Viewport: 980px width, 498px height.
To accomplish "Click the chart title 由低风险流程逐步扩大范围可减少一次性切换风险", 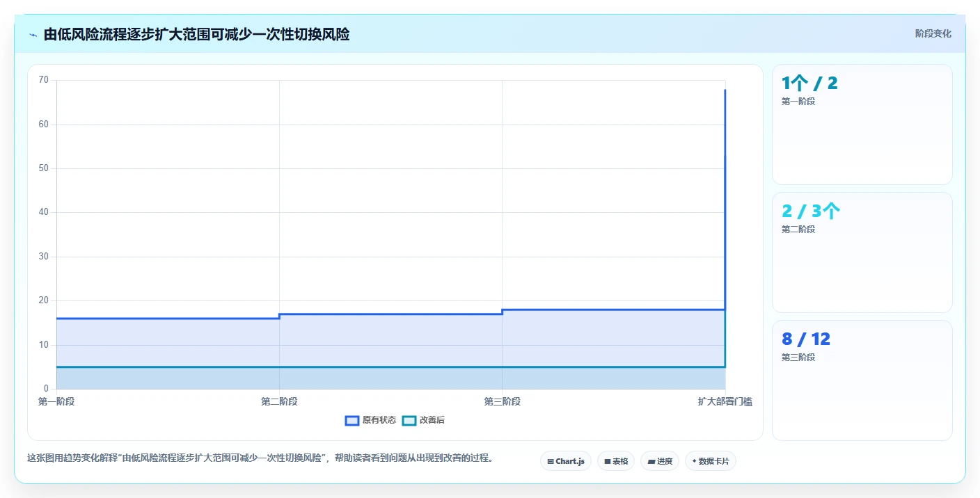I will [x=197, y=34].
